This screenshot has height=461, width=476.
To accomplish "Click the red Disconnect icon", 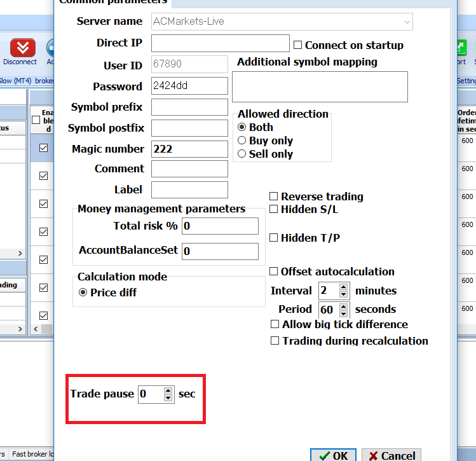I will click(x=23, y=48).
